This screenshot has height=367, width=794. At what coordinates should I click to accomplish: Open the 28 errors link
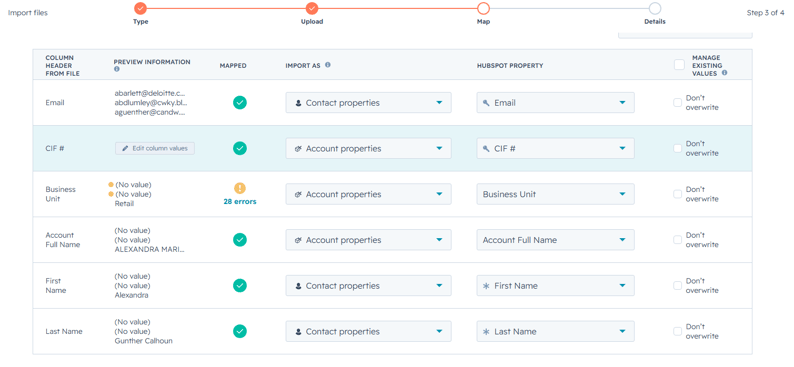point(240,201)
